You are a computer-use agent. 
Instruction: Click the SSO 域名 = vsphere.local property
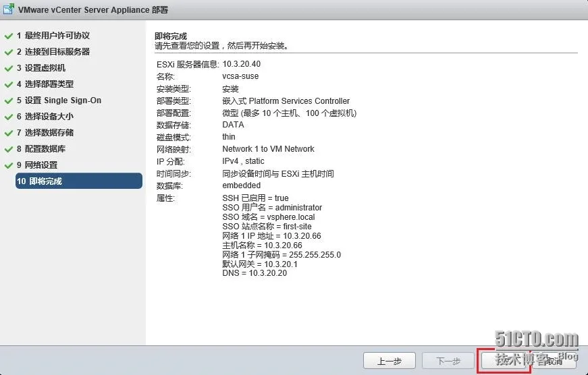pos(269,217)
